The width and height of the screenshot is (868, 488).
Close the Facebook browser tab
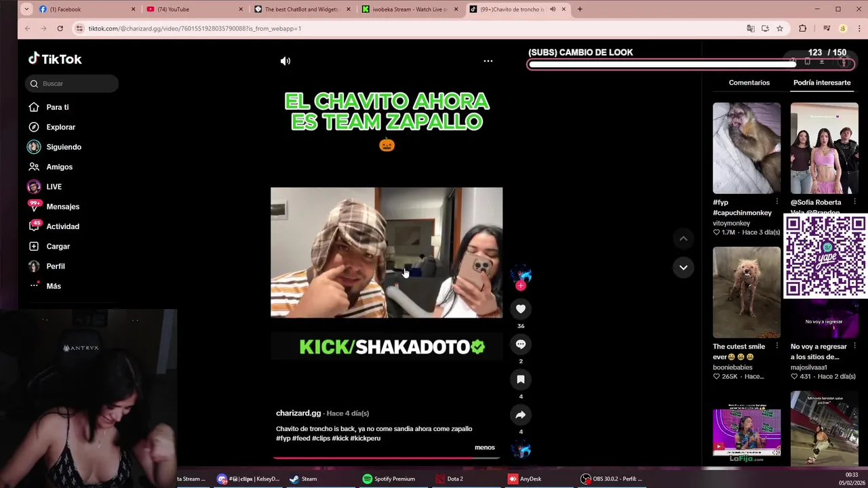tap(133, 9)
